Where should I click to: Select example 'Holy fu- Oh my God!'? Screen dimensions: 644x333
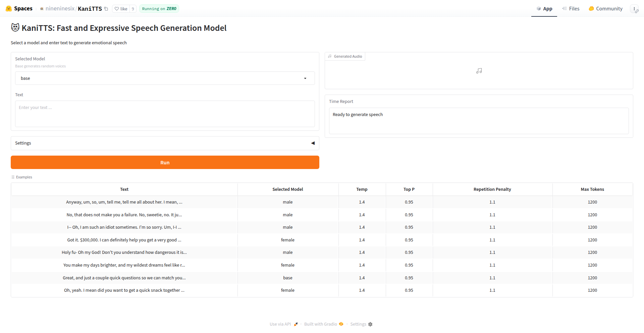124,252
